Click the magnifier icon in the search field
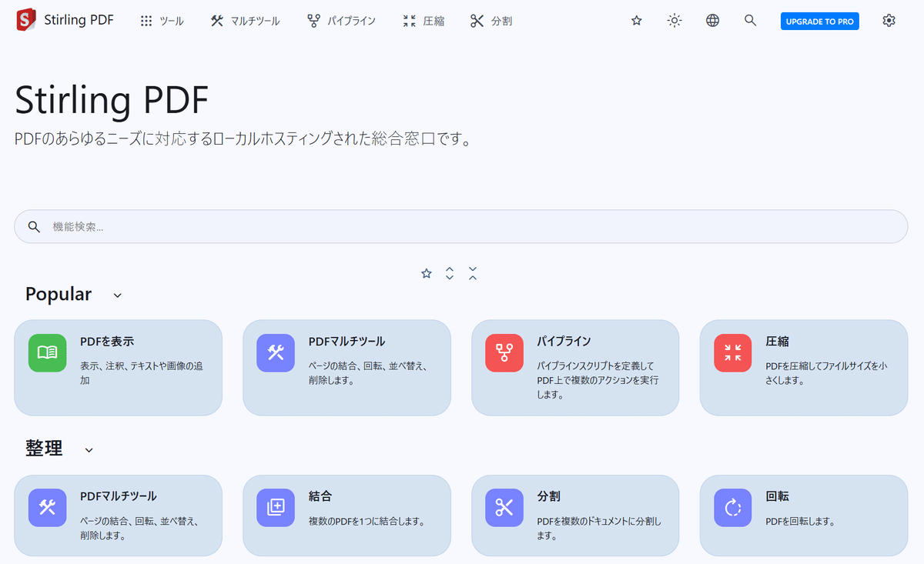This screenshot has height=564, width=924. click(34, 227)
